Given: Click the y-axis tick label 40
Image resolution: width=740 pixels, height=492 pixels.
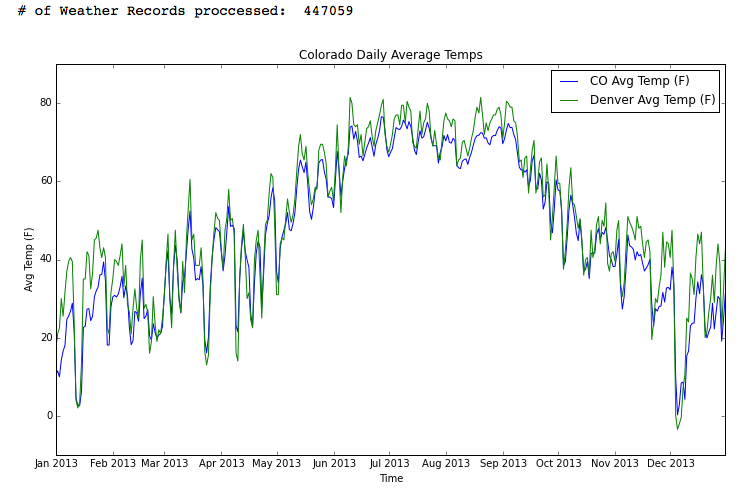Looking at the screenshot, I should click(46, 259).
